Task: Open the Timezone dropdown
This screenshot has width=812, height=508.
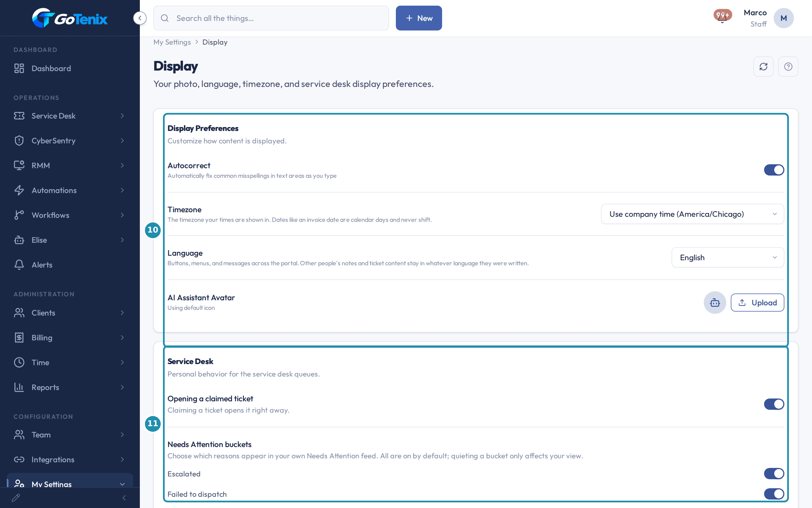Action: click(692, 214)
